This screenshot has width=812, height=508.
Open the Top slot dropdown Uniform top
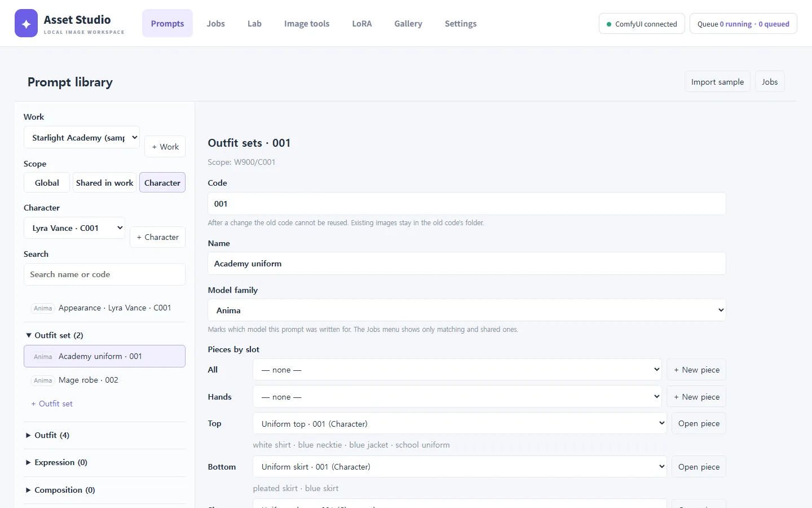coord(460,423)
